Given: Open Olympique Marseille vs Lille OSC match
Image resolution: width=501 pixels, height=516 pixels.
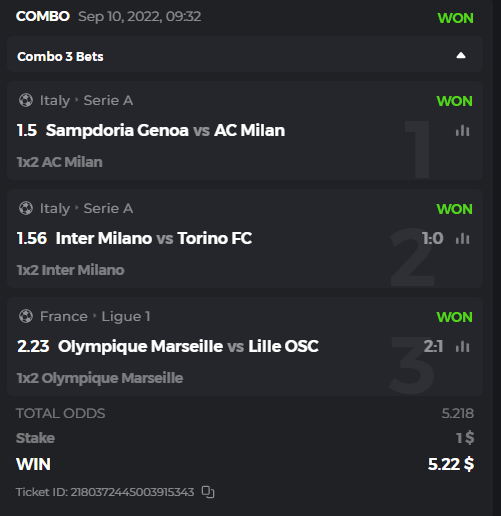Looking at the screenshot, I should coord(188,346).
